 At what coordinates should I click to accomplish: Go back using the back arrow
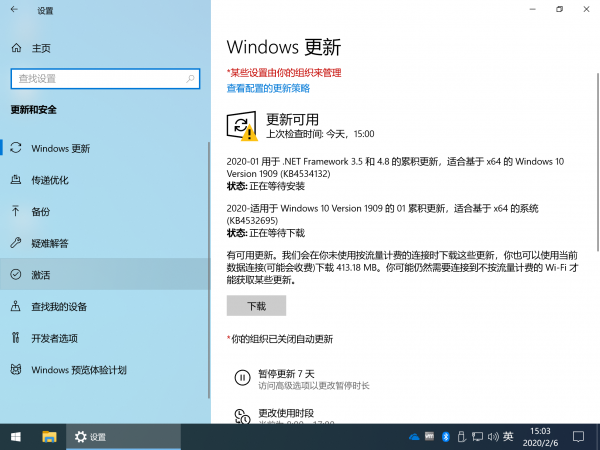[x=15, y=10]
